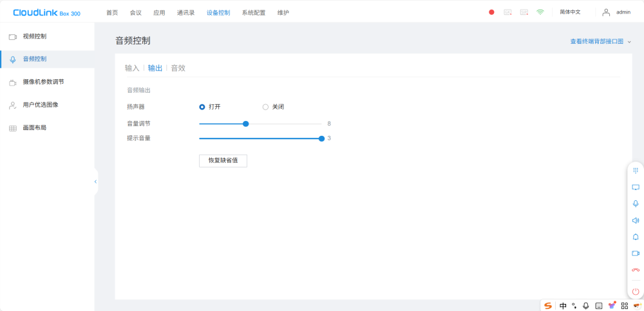The height and width of the screenshot is (311, 644).
Task: Click the screen layout grid icon in sidebar
Action: point(13,128)
